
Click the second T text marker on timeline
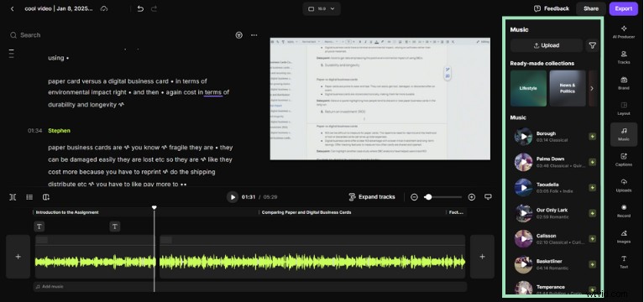(x=115, y=226)
